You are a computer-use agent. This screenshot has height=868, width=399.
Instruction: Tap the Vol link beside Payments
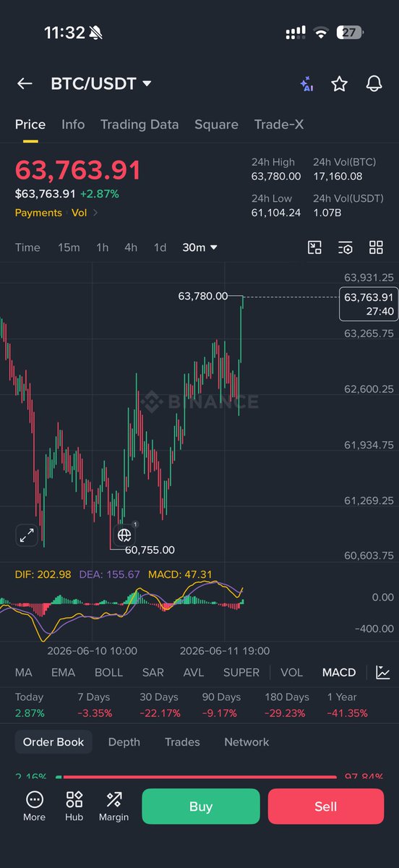pyautogui.click(x=79, y=213)
